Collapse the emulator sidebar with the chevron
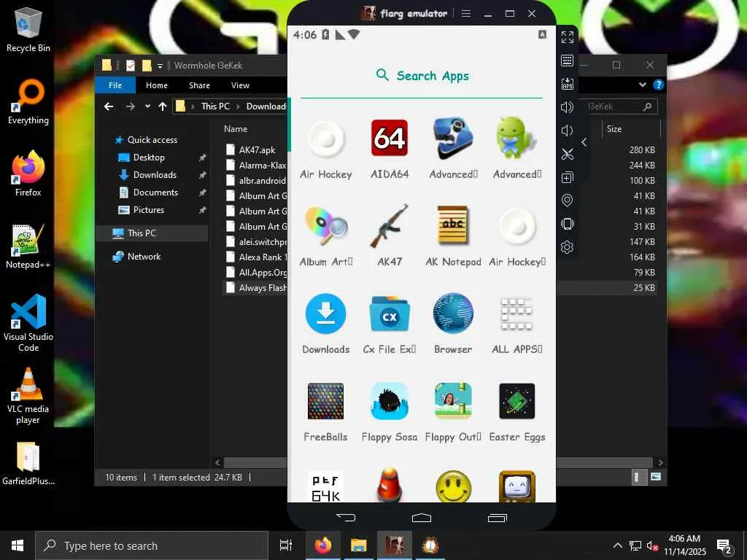The height and width of the screenshot is (560, 747). tap(584, 142)
